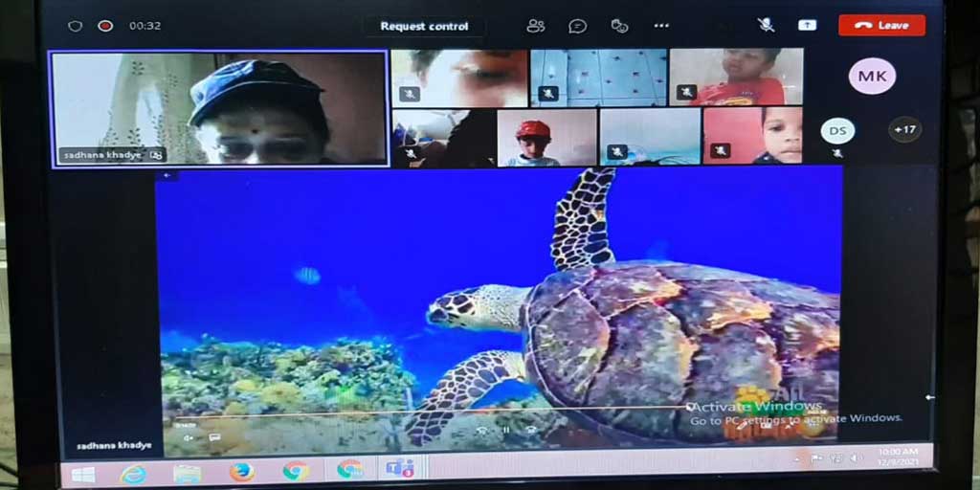This screenshot has width=980, height=490.
Task: Switch to Microsoft Teams in the taskbar
Action: (400, 468)
